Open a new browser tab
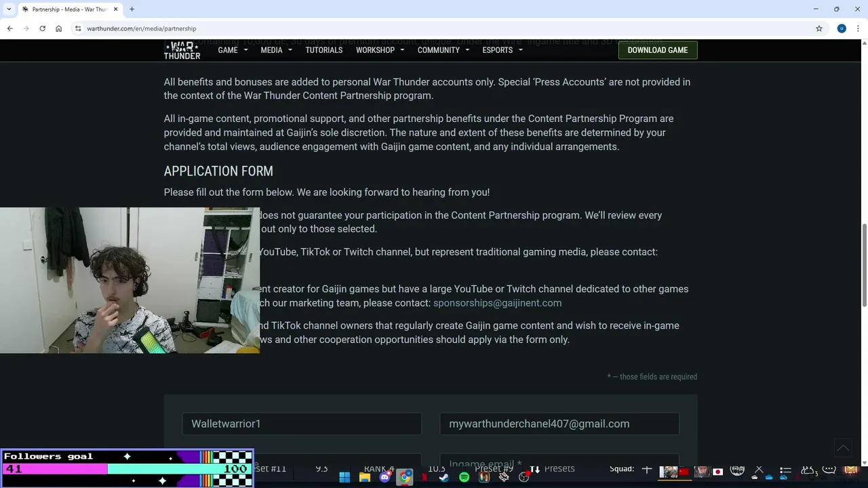The width and height of the screenshot is (868, 488). (x=132, y=9)
